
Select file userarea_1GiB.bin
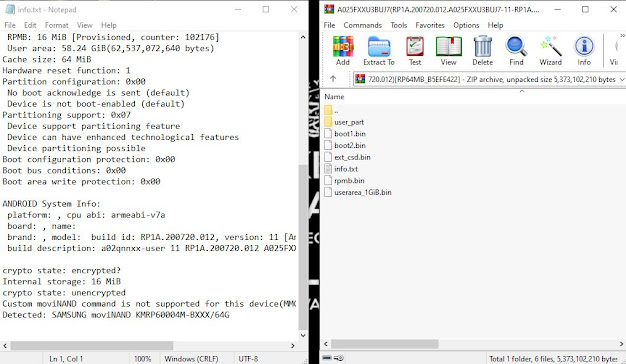click(x=358, y=192)
